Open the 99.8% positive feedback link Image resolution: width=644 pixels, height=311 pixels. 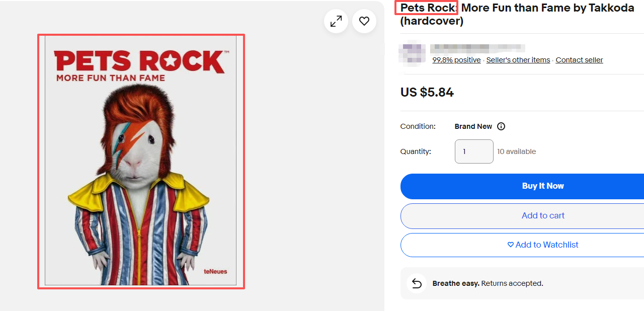pos(456,60)
